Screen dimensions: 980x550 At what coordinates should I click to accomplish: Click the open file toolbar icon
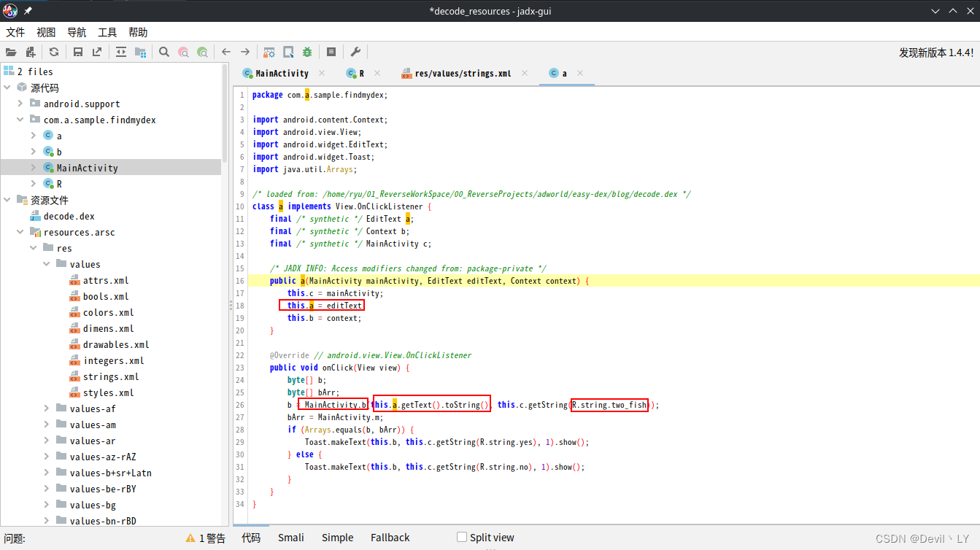tap(11, 52)
